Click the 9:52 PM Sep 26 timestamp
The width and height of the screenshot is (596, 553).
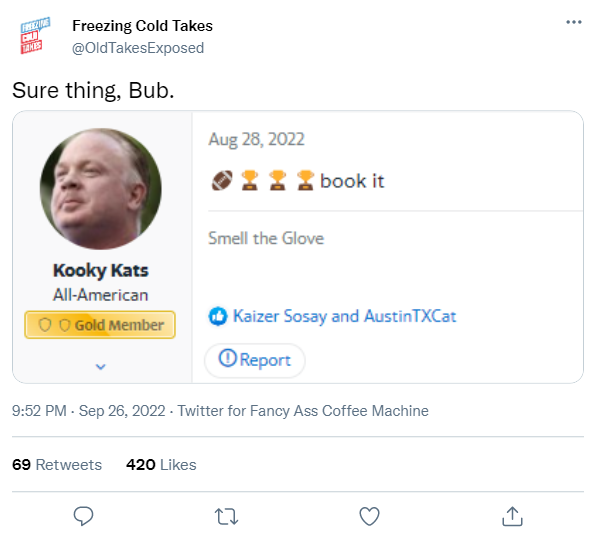89,411
